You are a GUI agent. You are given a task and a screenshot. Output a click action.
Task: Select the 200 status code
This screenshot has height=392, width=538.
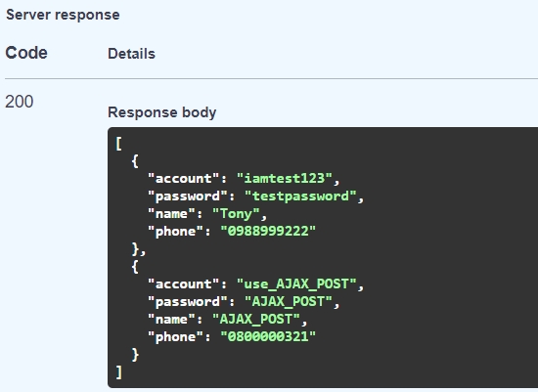coord(20,102)
